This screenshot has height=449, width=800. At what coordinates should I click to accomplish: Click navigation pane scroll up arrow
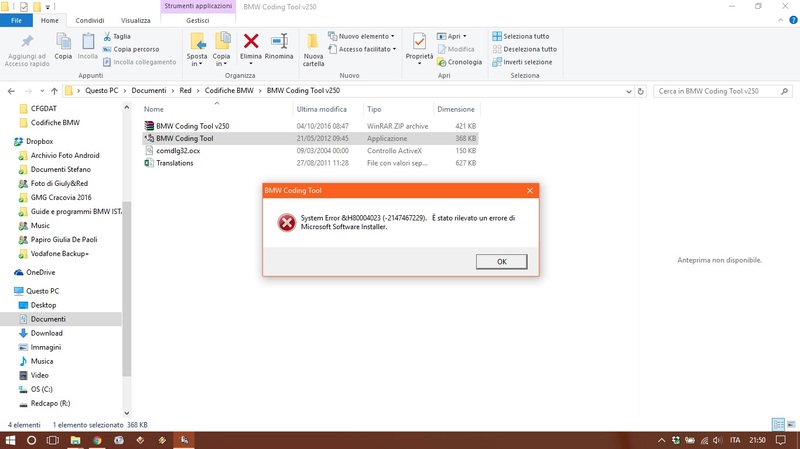[127, 108]
